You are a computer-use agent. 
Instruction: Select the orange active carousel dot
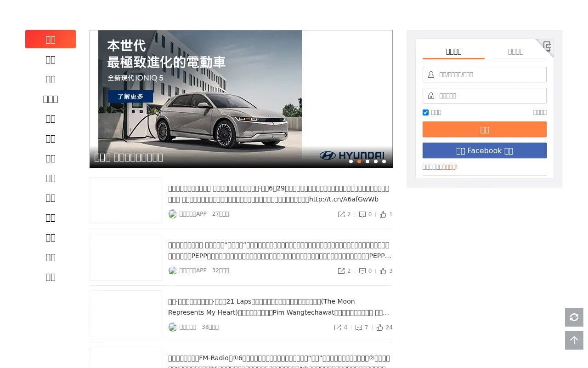359,161
